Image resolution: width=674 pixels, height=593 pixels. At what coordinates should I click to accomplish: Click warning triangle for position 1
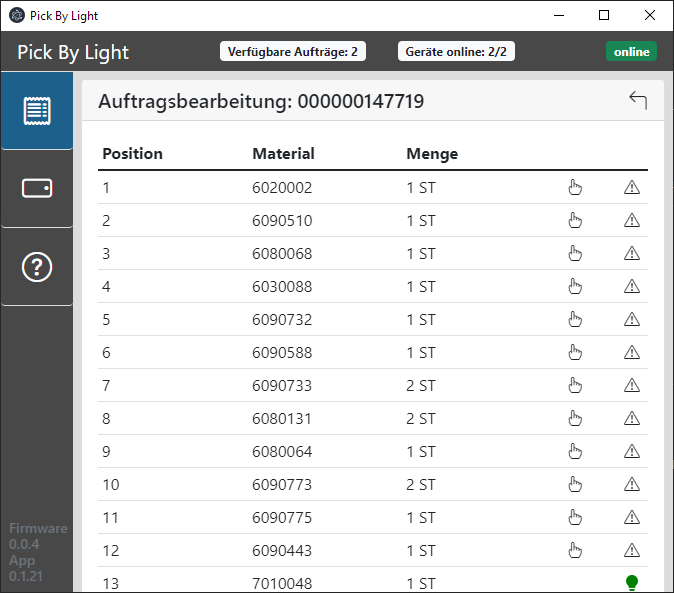(x=631, y=187)
